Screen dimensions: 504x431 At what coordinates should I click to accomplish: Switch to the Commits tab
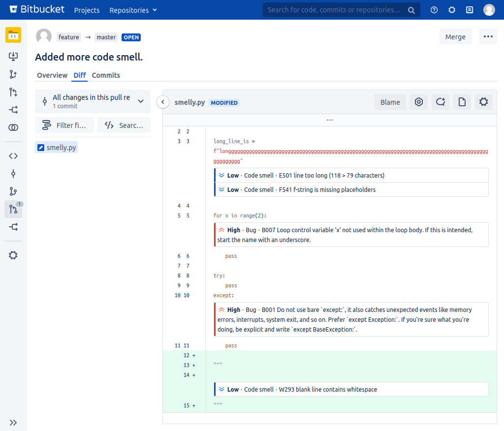[106, 75]
